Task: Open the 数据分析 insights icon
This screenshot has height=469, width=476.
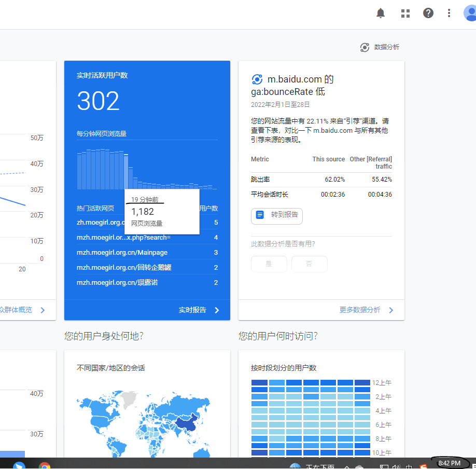Action: (365, 47)
